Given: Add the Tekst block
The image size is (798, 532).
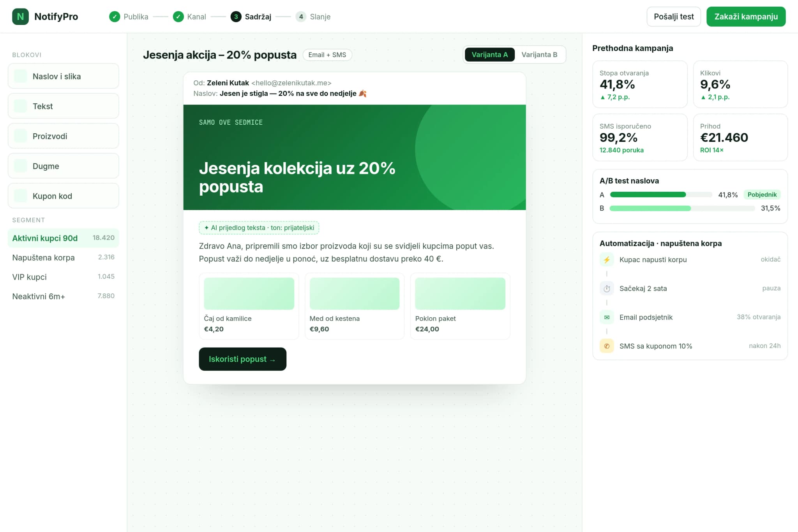Looking at the screenshot, I should [63, 106].
